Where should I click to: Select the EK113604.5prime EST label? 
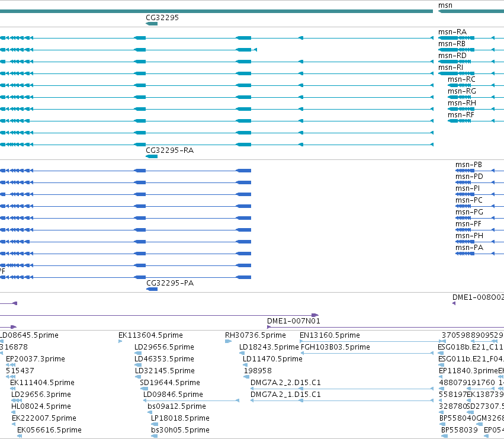click(x=150, y=335)
